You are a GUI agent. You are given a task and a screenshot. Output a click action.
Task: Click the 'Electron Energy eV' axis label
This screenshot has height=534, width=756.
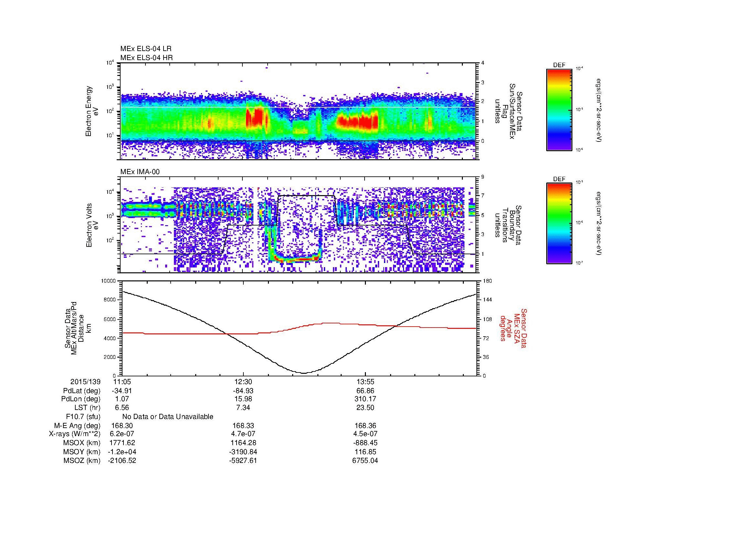point(92,111)
